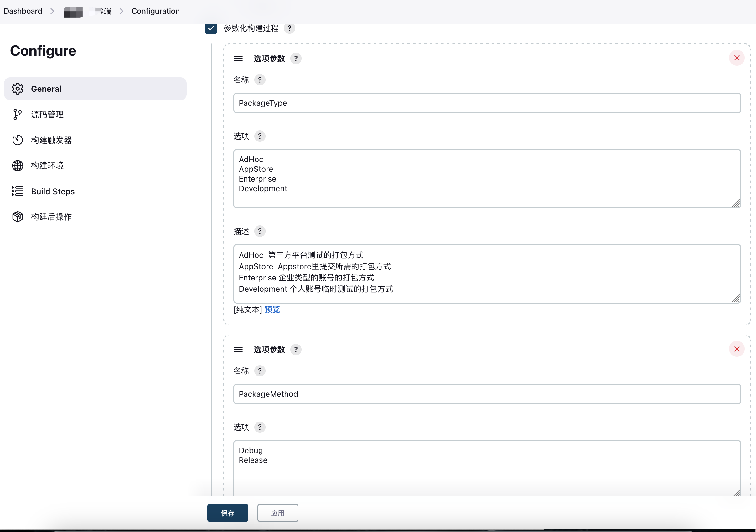Viewport: 756px width, 532px height.
Task: Click the 构建触发器 clock icon
Action: point(18,140)
